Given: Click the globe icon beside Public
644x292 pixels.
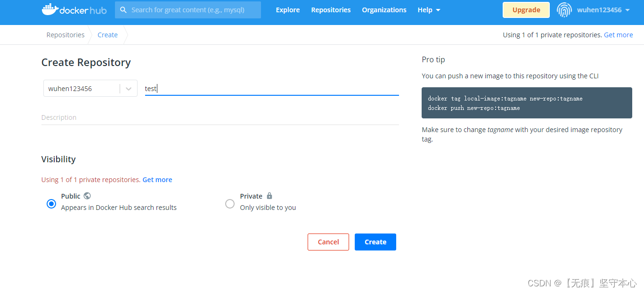Looking at the screenshot, I should tap(87, 196).
